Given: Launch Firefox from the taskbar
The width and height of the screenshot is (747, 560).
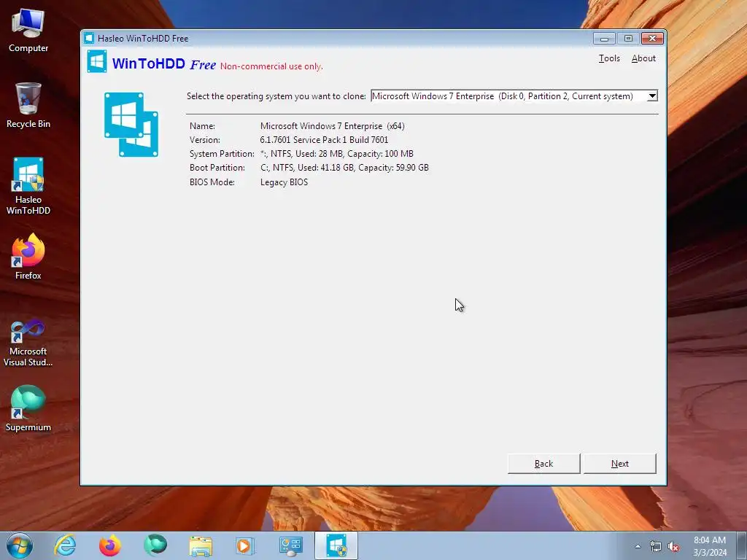Looking at the screenshot, I should point(110,545).
